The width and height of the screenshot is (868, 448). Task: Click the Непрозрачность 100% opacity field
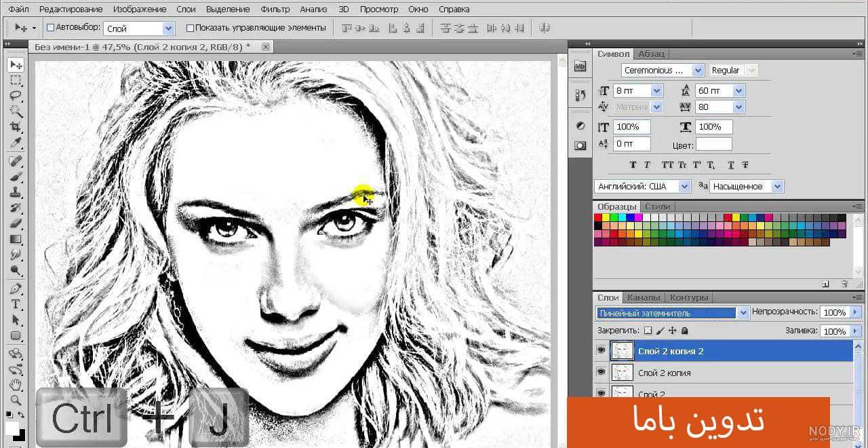coord(834,312)
